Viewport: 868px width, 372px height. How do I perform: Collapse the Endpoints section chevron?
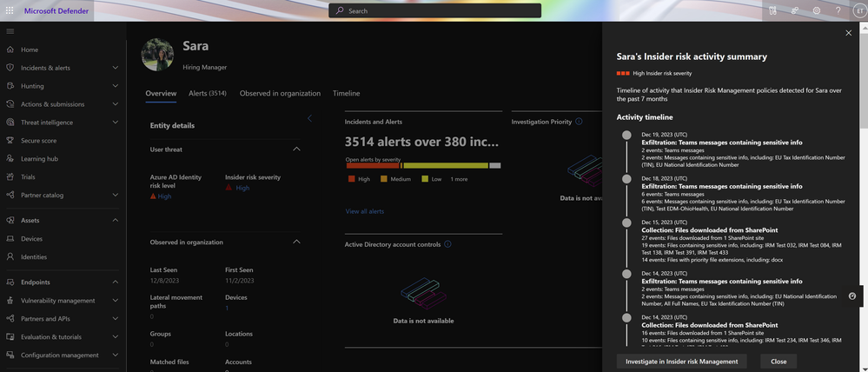[x=116, y=282]
